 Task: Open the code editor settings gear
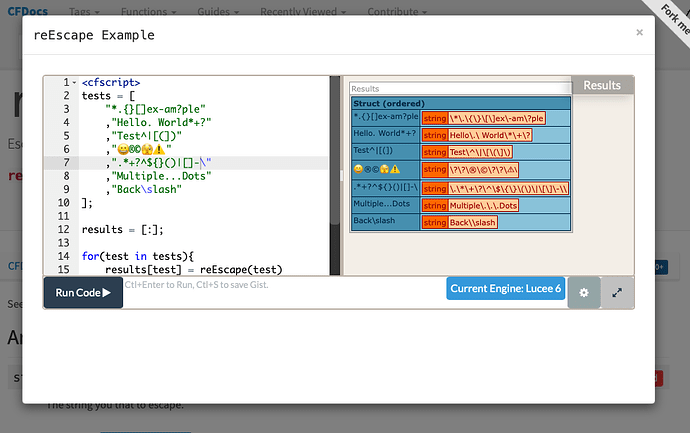pyautogui.click(x=584, y=292)
